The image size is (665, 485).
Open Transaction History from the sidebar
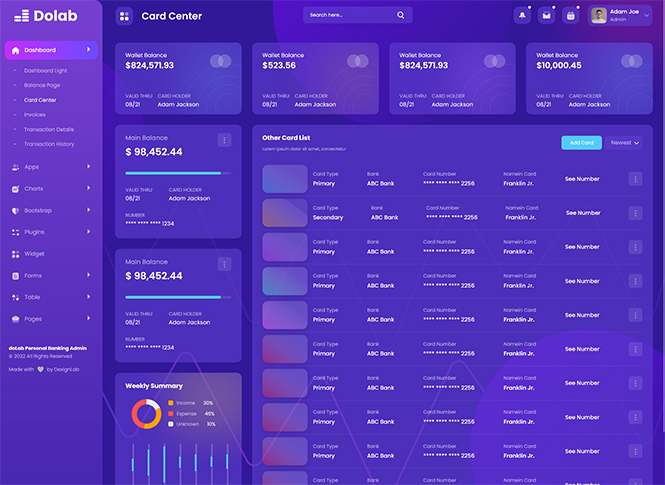(49, 144)
